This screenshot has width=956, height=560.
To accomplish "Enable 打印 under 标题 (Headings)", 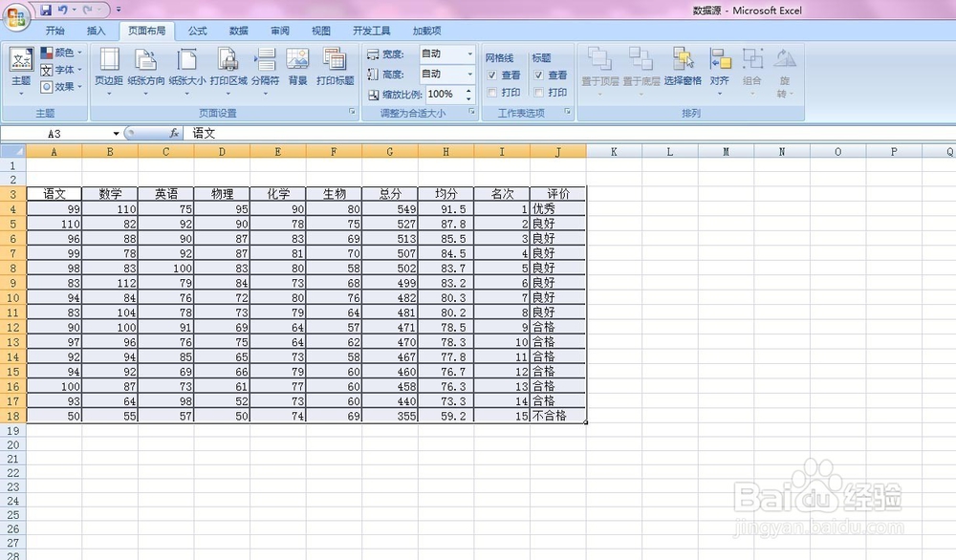I will pos(537,92).
